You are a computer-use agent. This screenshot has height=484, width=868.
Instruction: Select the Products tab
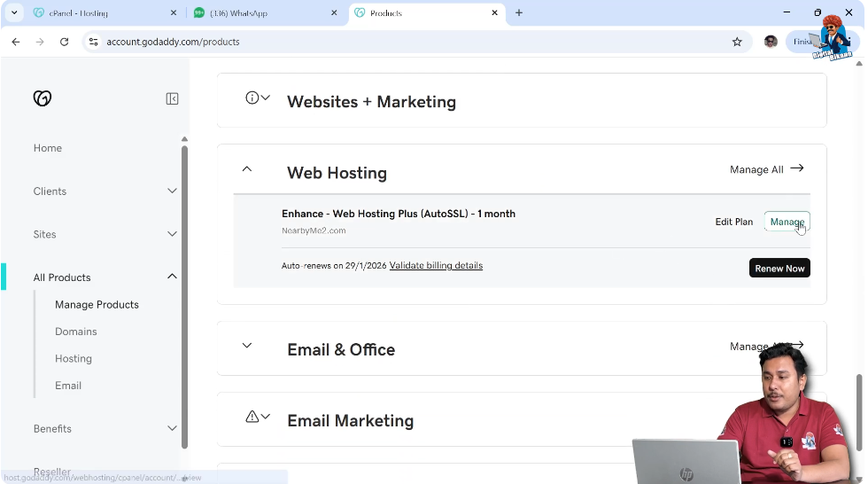pyautogui.click(x=426, y=12)
